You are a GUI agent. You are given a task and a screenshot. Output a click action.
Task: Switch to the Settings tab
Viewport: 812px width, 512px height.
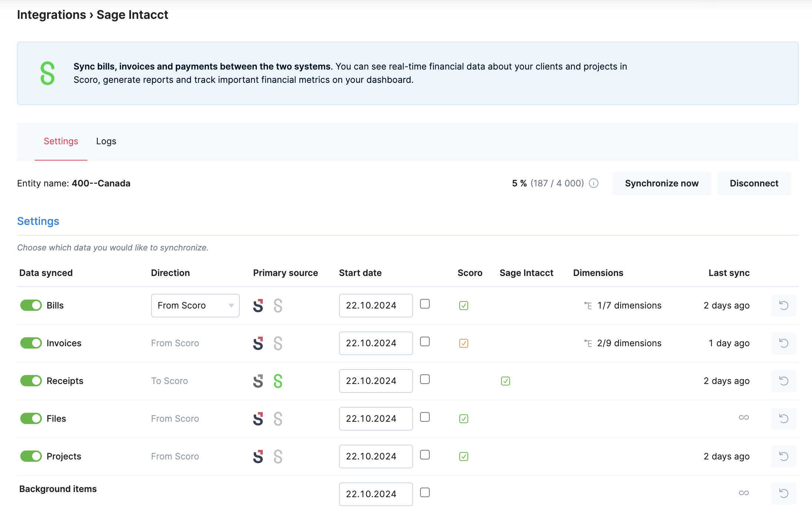click(61, 141)
